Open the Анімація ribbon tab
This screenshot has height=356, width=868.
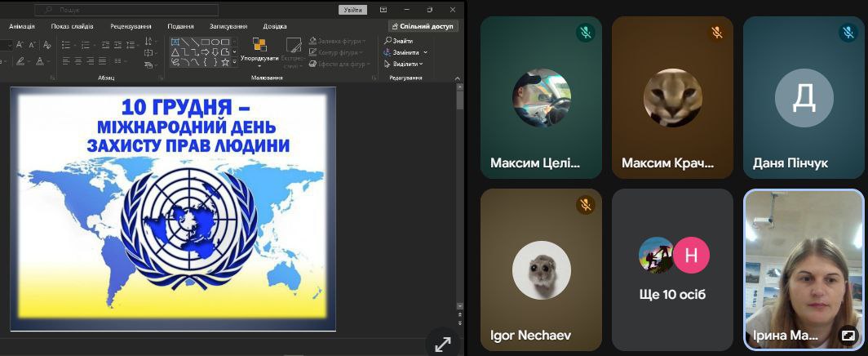coord(22,26)
